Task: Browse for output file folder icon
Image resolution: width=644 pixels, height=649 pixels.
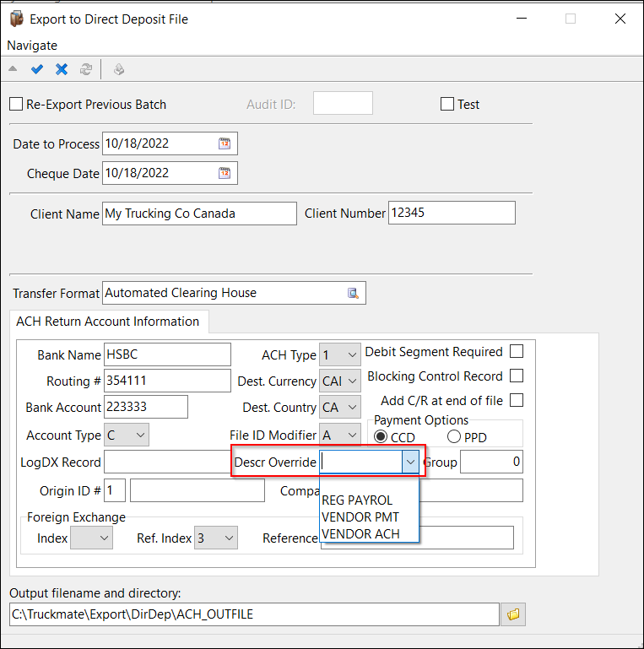Action: pos(512,614)
